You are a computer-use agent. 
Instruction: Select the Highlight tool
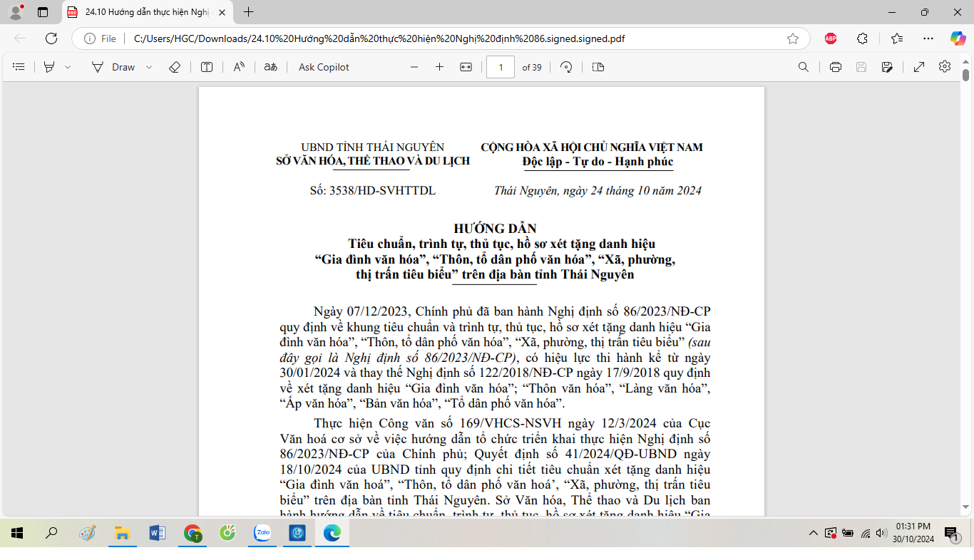pyautogui.click(x=49, y=67)
